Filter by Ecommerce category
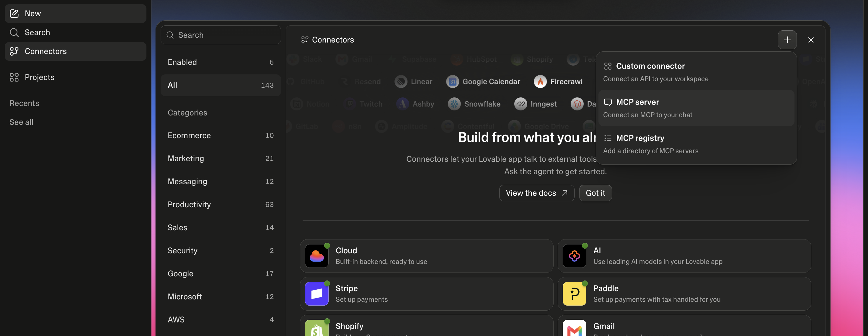Image resolution: width=868 pixels, height=336 pixels. click(x=221, y=136)
